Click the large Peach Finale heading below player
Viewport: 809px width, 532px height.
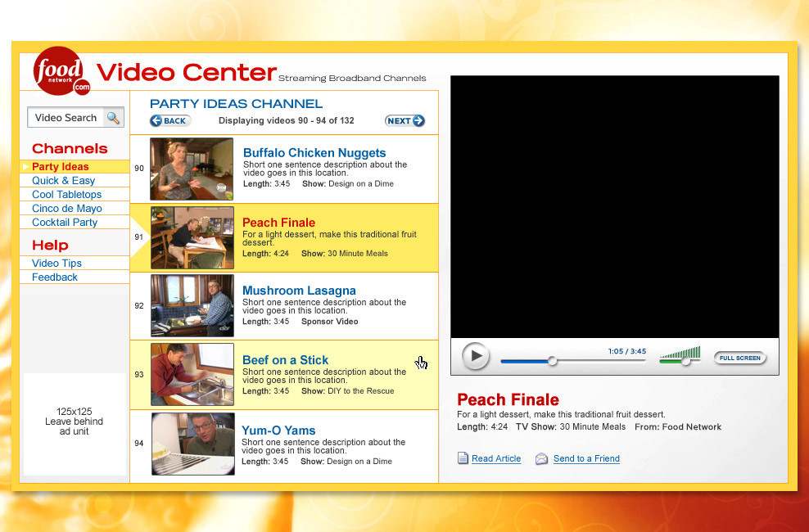(508, 399)
